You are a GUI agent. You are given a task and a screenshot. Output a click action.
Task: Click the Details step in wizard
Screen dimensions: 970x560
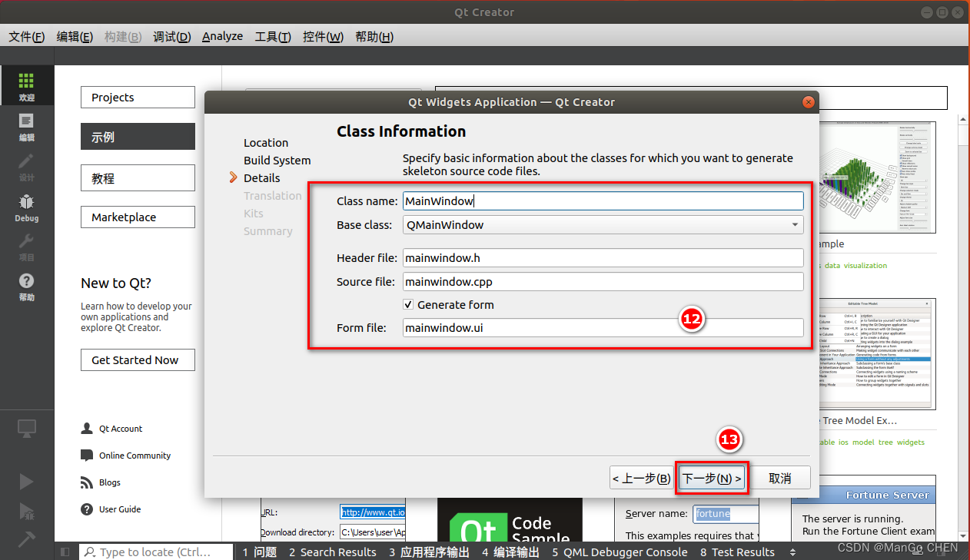[262, 178]
